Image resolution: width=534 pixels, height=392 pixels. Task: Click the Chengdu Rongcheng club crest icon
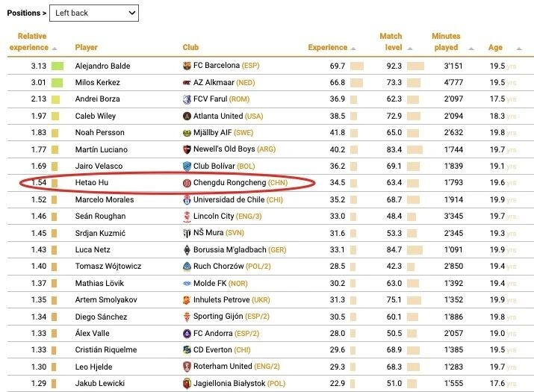(x=187, y=183)
